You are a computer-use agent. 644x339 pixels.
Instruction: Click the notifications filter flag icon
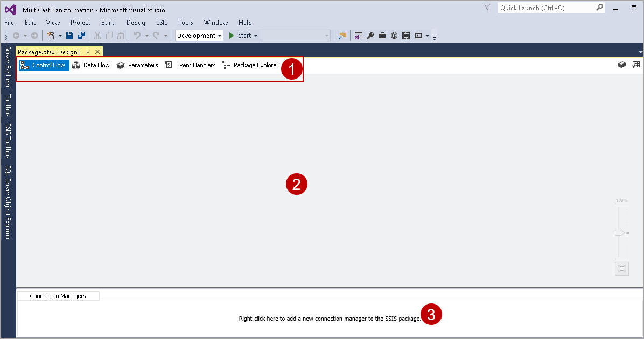(x=487, y=8)
